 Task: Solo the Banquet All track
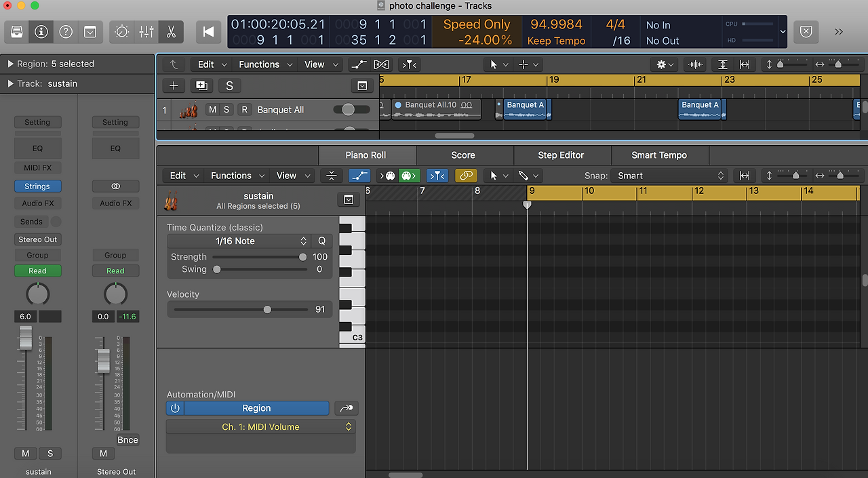click(x=226, y=110)
